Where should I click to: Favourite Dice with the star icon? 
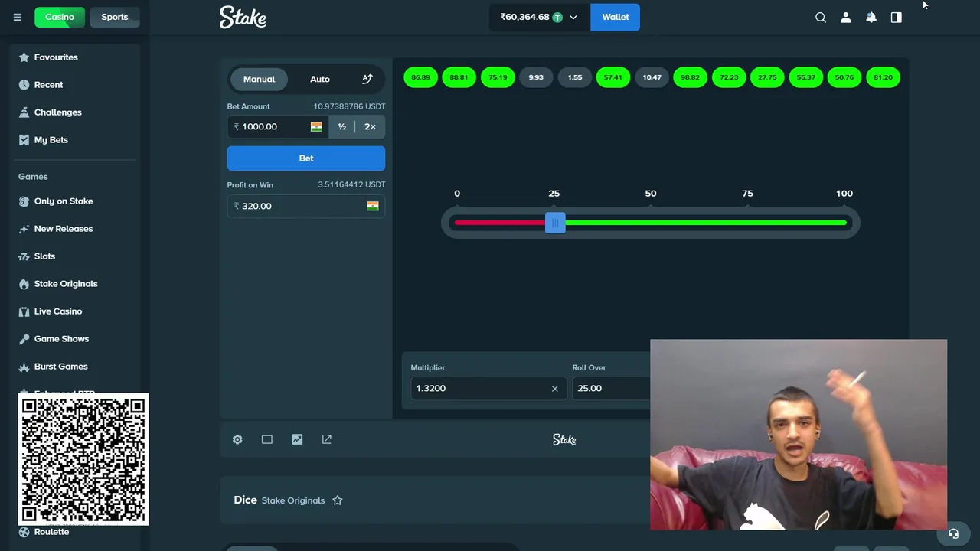[x=338, y=500]
